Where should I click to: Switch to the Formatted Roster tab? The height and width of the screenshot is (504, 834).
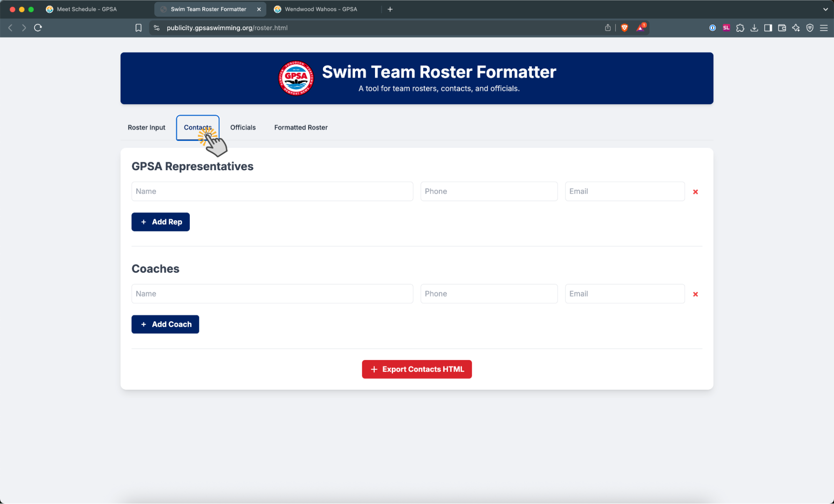[300, 128]
